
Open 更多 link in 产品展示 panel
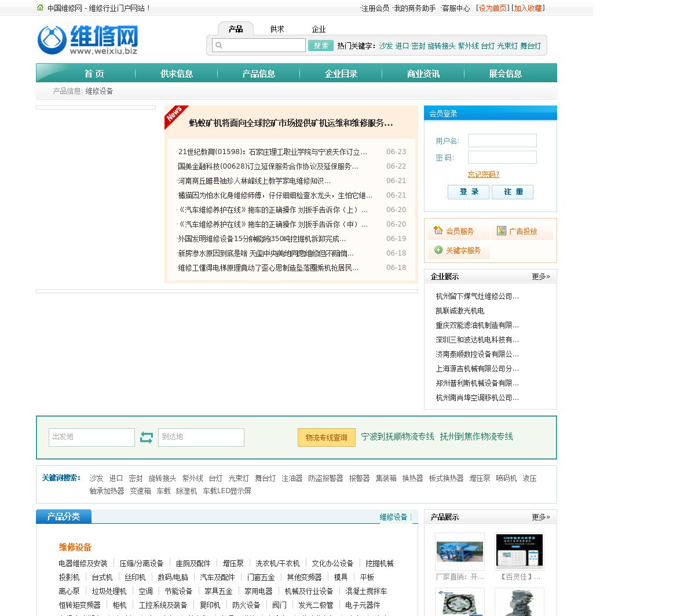pyautogui.click(x=541, y=517)
